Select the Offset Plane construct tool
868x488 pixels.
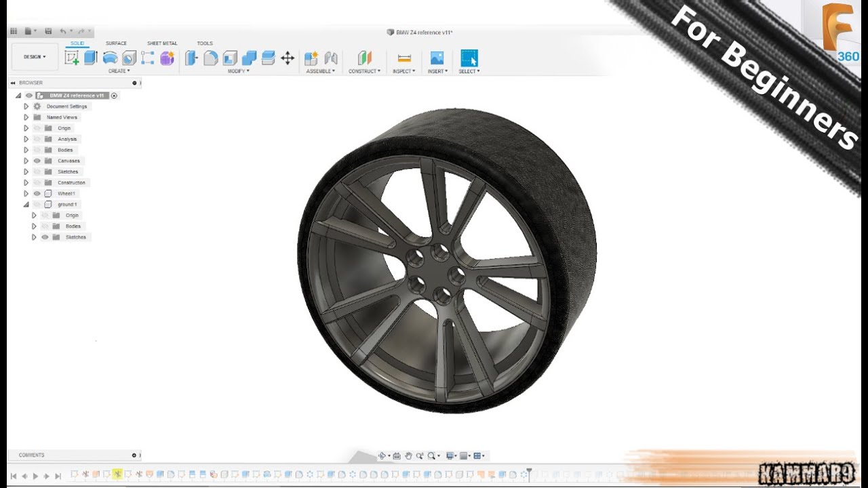365,58
